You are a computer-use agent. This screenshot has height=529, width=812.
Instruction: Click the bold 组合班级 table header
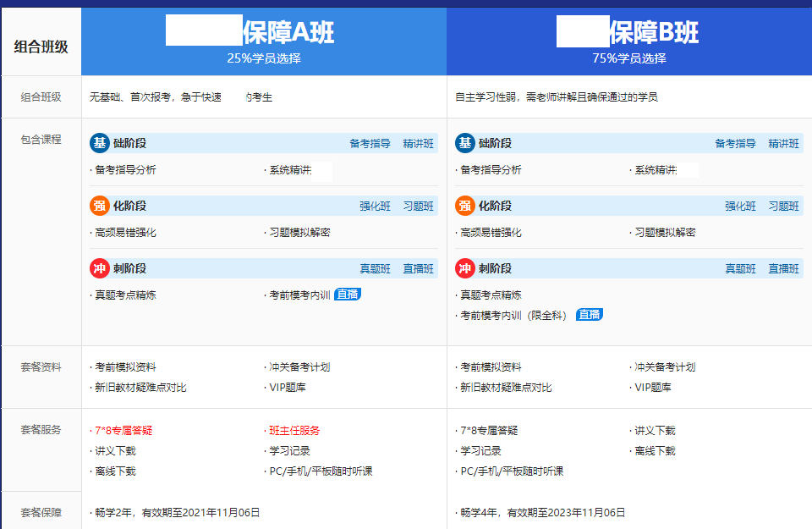(x=41, y=47)
